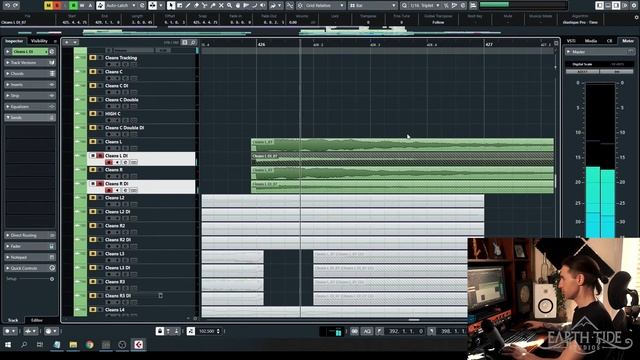Expand the Inserts inspector section

click(30, 84)
